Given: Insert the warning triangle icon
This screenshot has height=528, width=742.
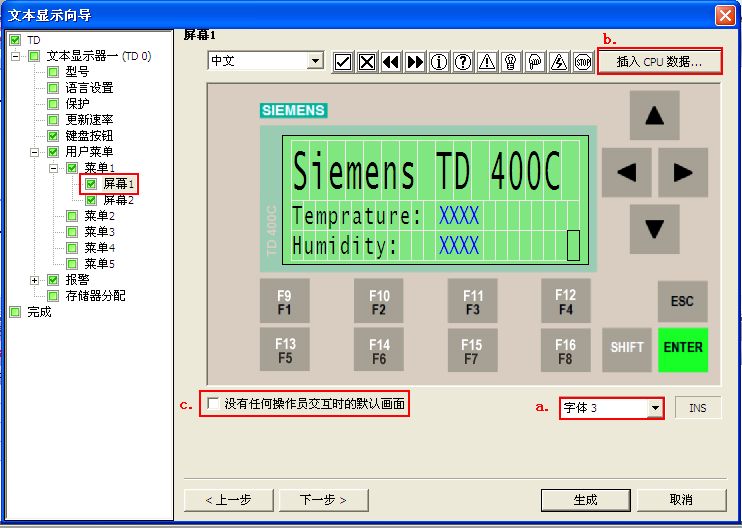Looking at the screenshot, I should [x=487, y=62].
